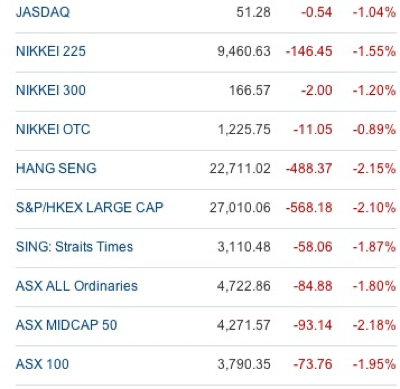Select the ASX 100 index
The height and width of the screenshot is (389, 400).
click(x=42, y=364)
